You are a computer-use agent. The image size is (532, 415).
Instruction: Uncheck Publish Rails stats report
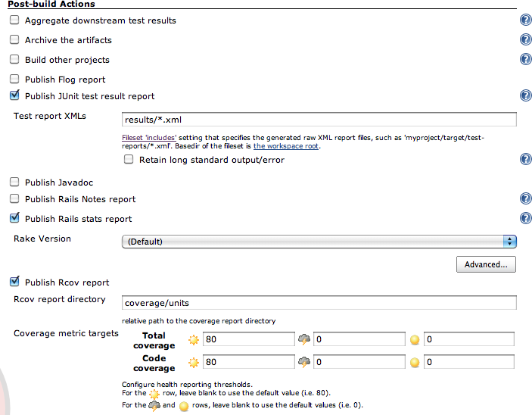[x=14, y=217]
